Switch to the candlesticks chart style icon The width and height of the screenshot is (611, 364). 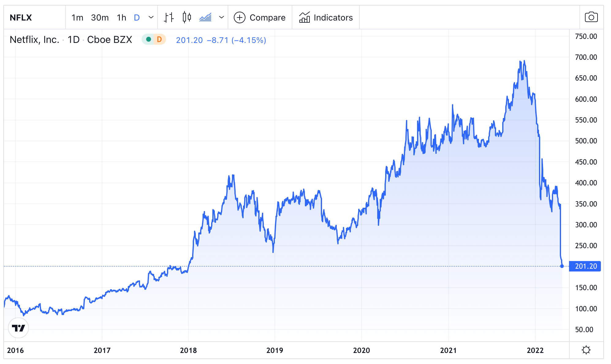click(x=187, y=17)
